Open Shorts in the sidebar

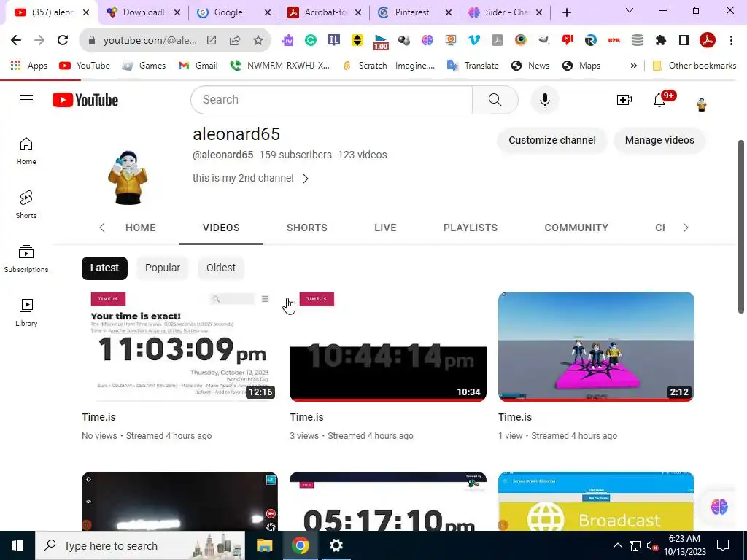(x=26, y=205)
